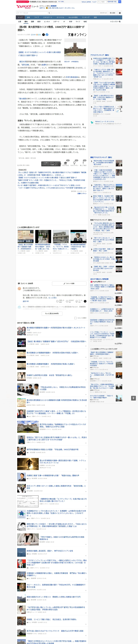
Task: Click the 共感した 962 reaction face
Action: (57, 301)
